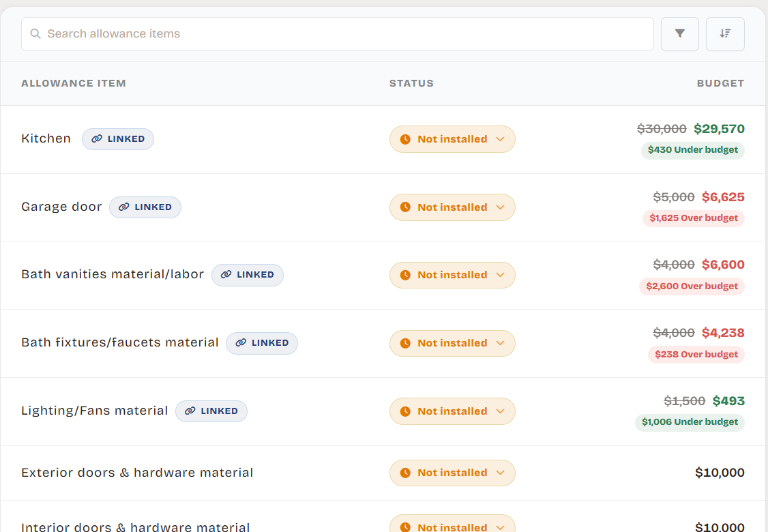Select the Garage door item name
The image size is (768, 532).
(61, 207)
